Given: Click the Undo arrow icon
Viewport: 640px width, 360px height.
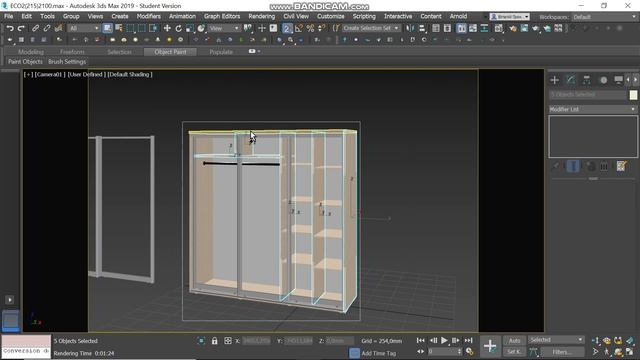Looking at the screenshot, I should pos(10,28).
